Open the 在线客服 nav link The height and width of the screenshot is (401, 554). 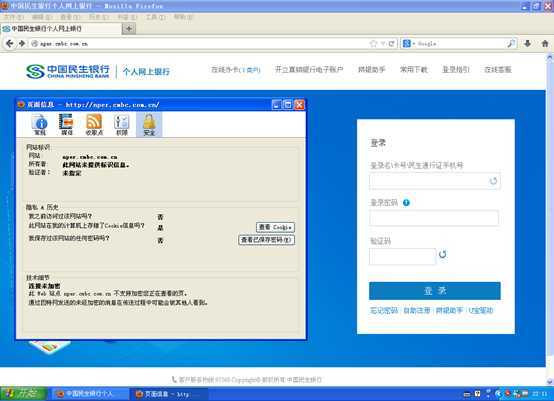point(497,70)
